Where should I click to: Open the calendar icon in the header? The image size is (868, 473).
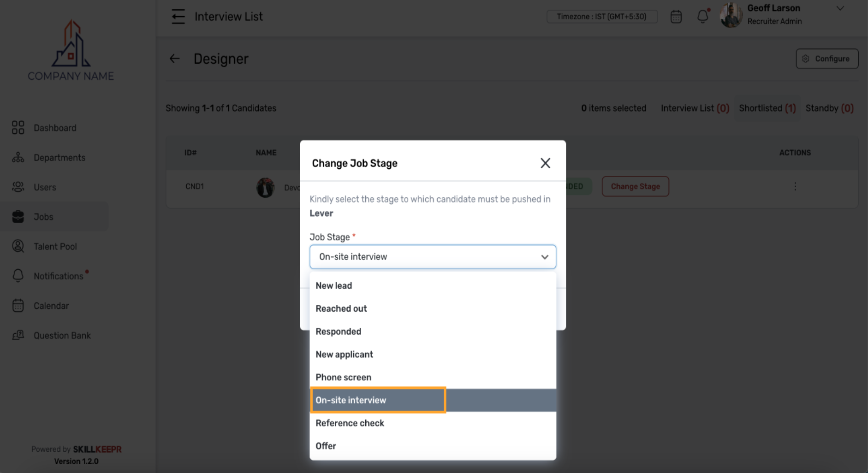point(676,16)
